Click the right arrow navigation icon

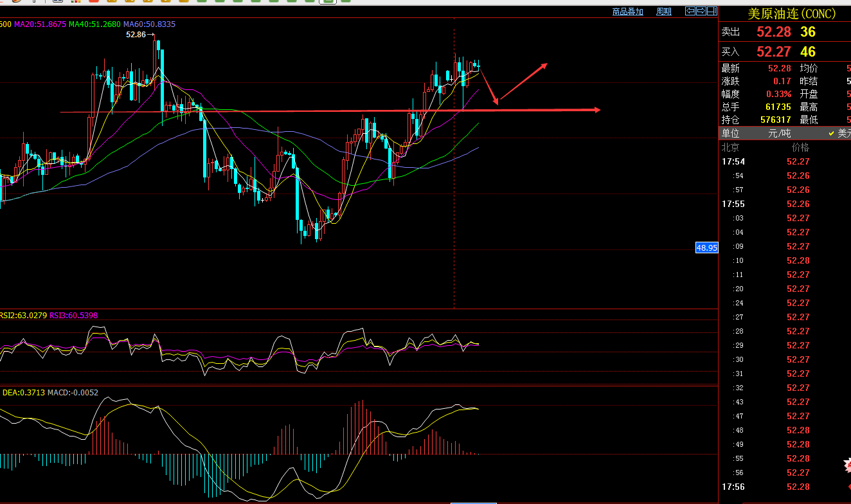pyautogui.click(x=701, y=11)
